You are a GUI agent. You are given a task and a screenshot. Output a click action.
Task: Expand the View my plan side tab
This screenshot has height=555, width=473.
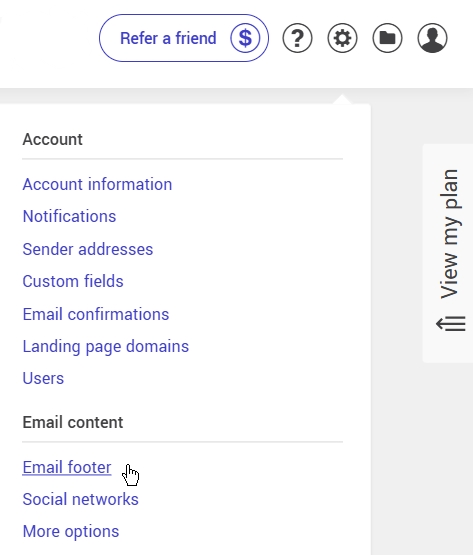tap(448, 253)
